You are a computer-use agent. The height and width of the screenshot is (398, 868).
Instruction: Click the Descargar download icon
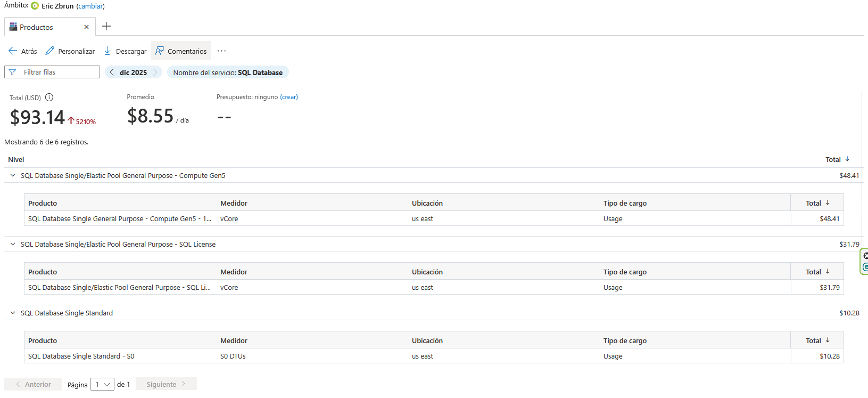pos(108,51)
